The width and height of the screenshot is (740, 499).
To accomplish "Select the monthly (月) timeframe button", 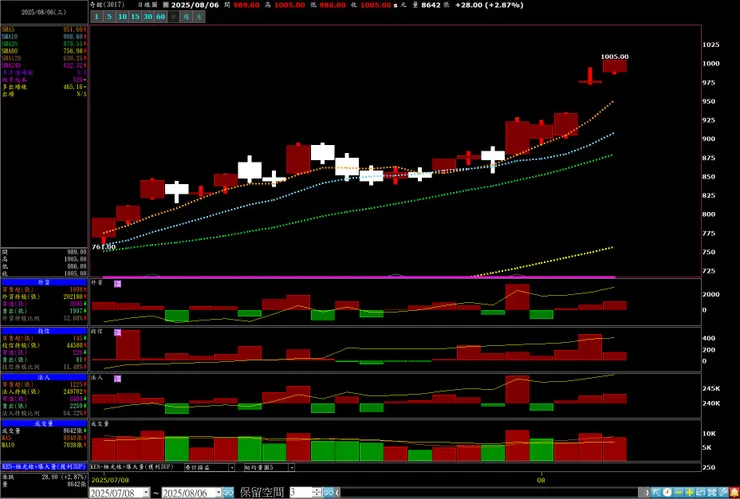I will point(199,17).
